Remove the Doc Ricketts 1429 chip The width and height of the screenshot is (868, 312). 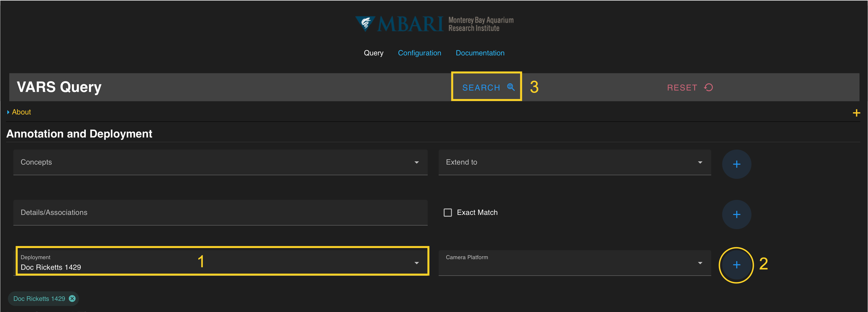72,299
